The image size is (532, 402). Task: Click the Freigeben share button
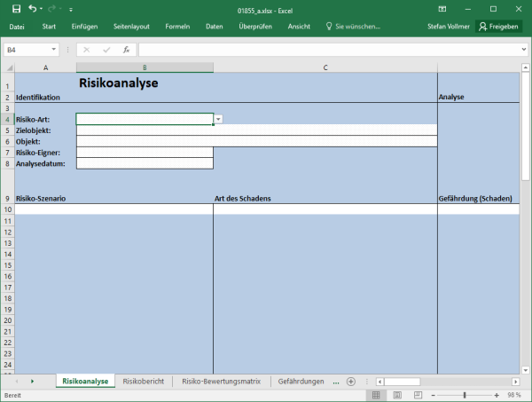tap(498, 27)
